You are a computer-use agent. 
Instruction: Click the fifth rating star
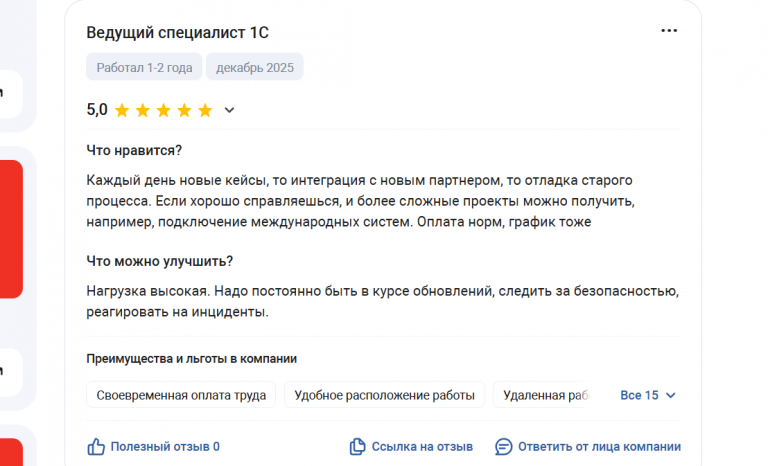(205, 110)
